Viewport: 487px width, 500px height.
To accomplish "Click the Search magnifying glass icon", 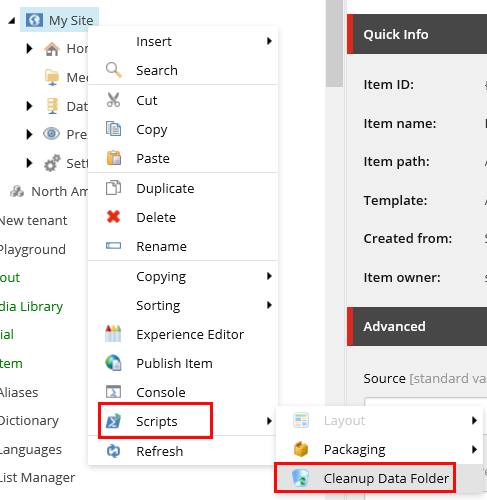I will tap(114, 70).
